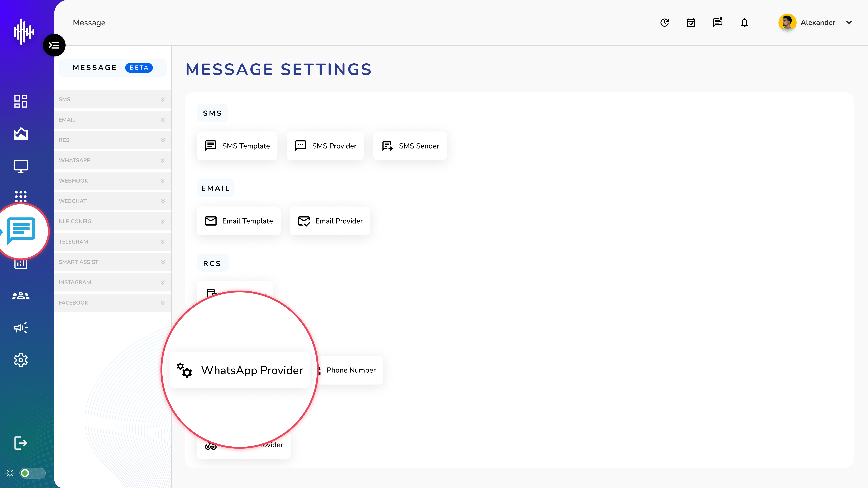Expand the SMS menu section
The image size is (868, 488).
pyautogui.click(x=113, y=99)
